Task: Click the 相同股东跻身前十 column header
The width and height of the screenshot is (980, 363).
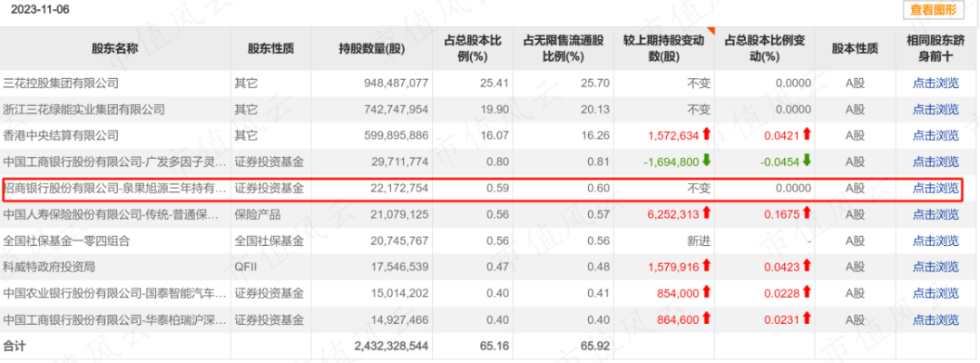Action: (x=936, y=49)
